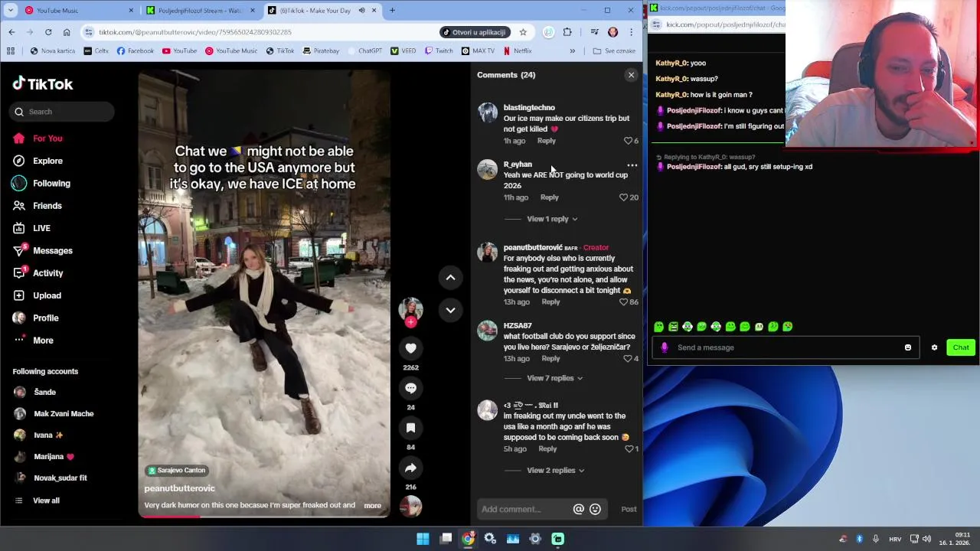Like HZSA87's comment
The image size is (980, 551).
pos(628,359)
